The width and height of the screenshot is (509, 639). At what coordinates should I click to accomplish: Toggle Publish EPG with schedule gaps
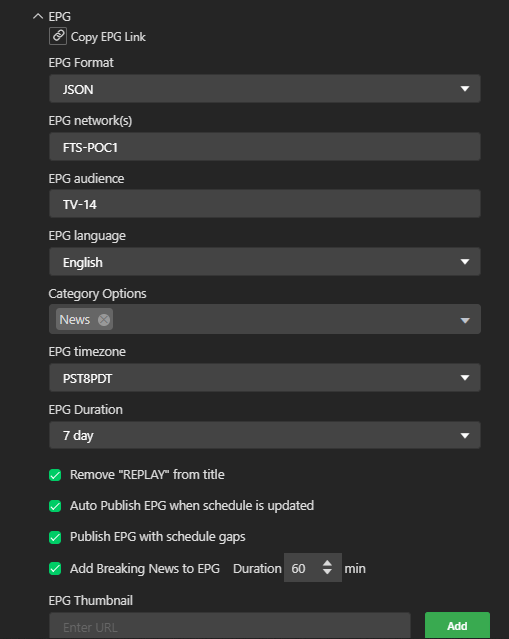[55, 538]
